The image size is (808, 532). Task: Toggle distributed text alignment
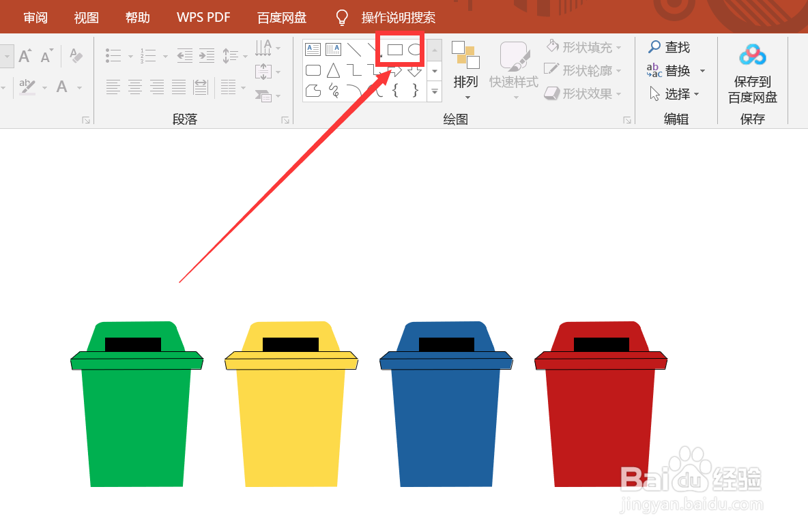click(x=201, y=87)
